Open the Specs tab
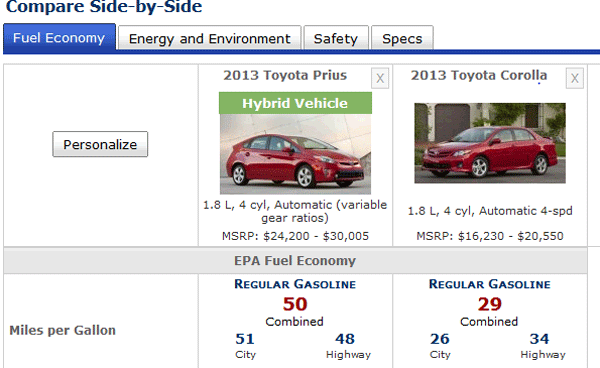The image size is (600, 368). [x=402, y=38]
